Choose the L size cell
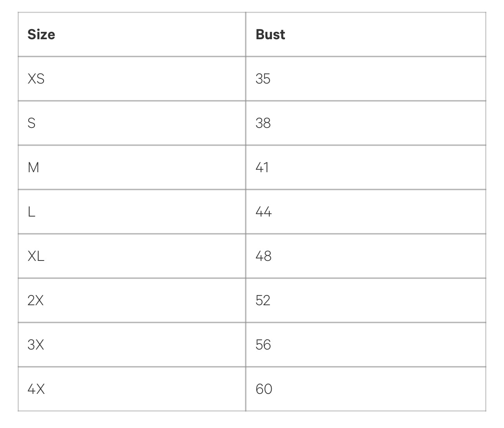The width and height of the screenshot is (504, 428). click(31, 212)
